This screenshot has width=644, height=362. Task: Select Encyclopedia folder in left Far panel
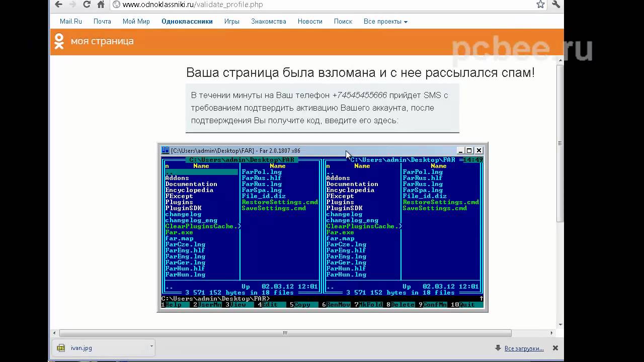[x=189, y=190]
